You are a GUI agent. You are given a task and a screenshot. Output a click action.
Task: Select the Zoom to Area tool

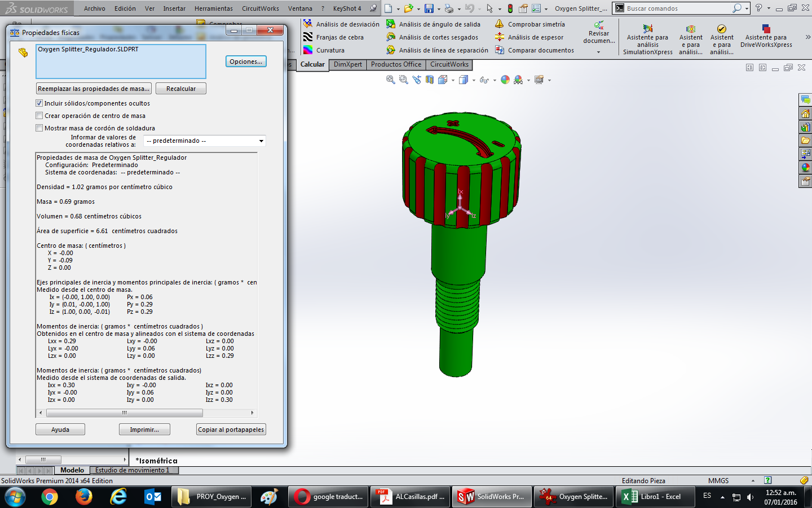403,80
